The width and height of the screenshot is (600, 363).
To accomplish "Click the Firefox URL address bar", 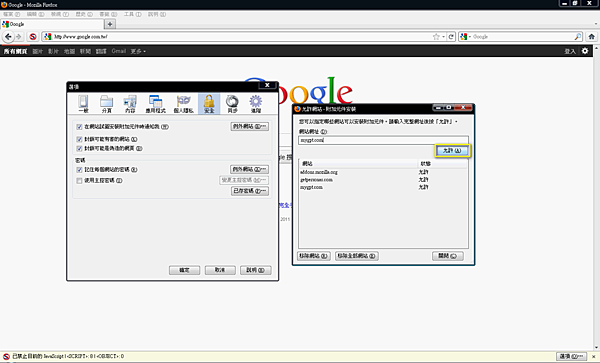I will (242, 37).
